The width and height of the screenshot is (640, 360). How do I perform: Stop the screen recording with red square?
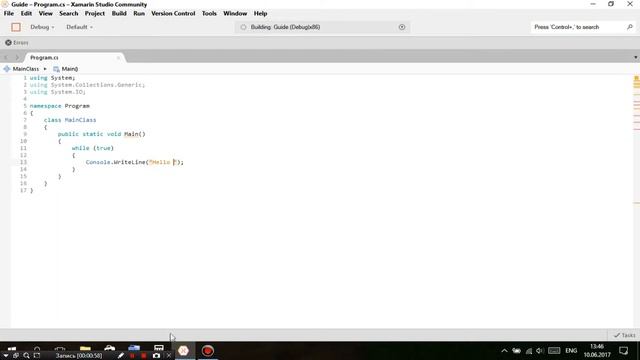[144, 356]
